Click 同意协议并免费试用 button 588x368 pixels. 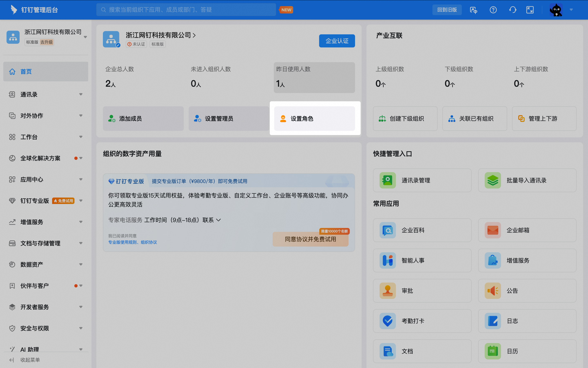point(310,239)
